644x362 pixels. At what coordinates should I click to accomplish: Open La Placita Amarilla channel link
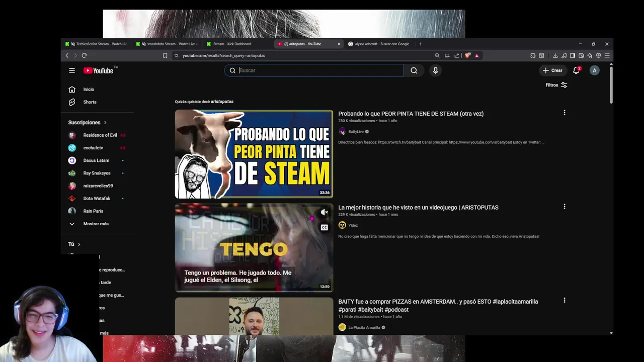[364, 327]
